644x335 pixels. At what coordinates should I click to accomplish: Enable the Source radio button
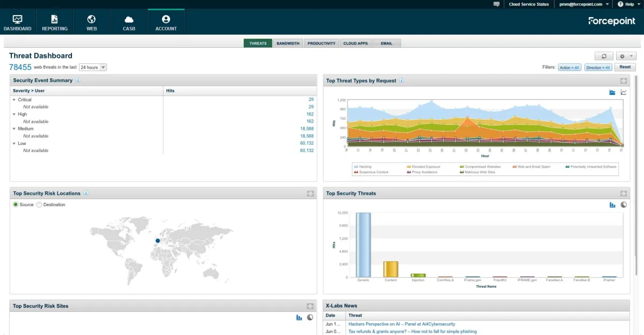click(x=15, y=205)
